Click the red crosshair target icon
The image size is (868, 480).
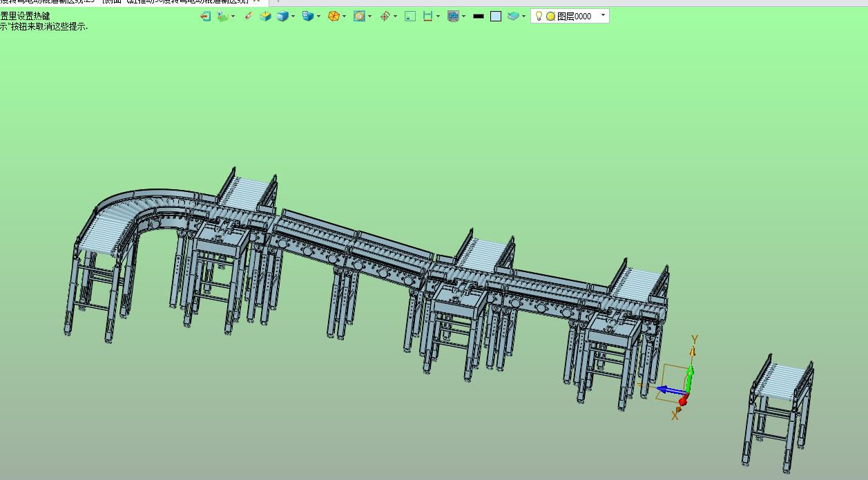(385, 16)
